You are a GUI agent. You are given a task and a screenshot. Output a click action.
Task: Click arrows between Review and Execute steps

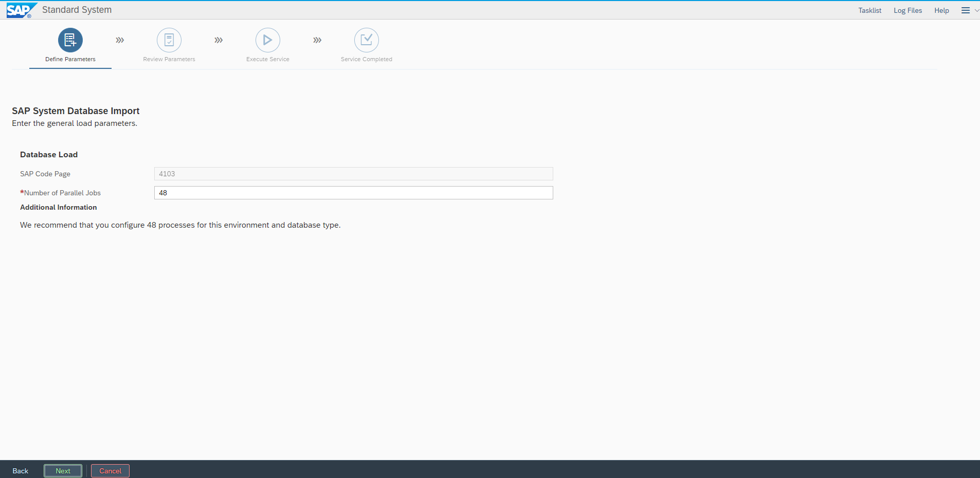click(219, 40)
